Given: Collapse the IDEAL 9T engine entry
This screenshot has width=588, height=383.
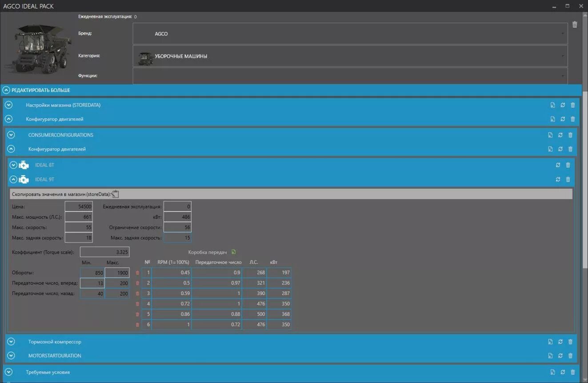Looking at the screenshot, I should [x=13, y=180].
